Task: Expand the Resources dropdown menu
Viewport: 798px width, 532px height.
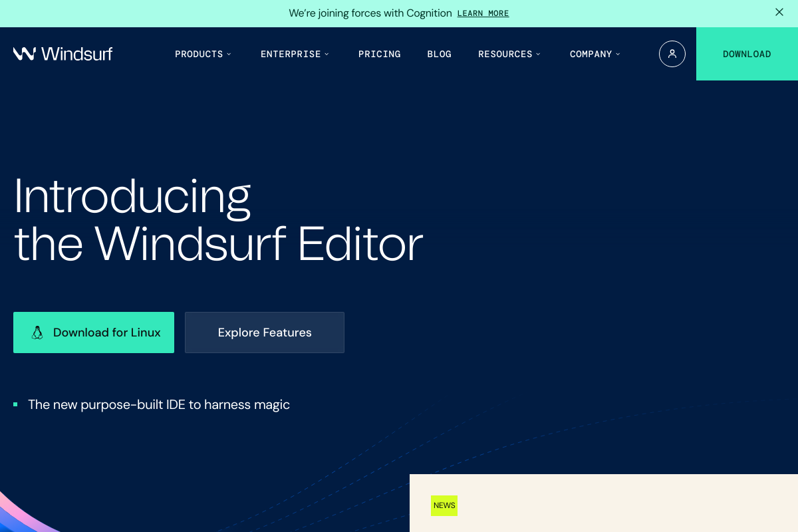Action: coord(509,54)
